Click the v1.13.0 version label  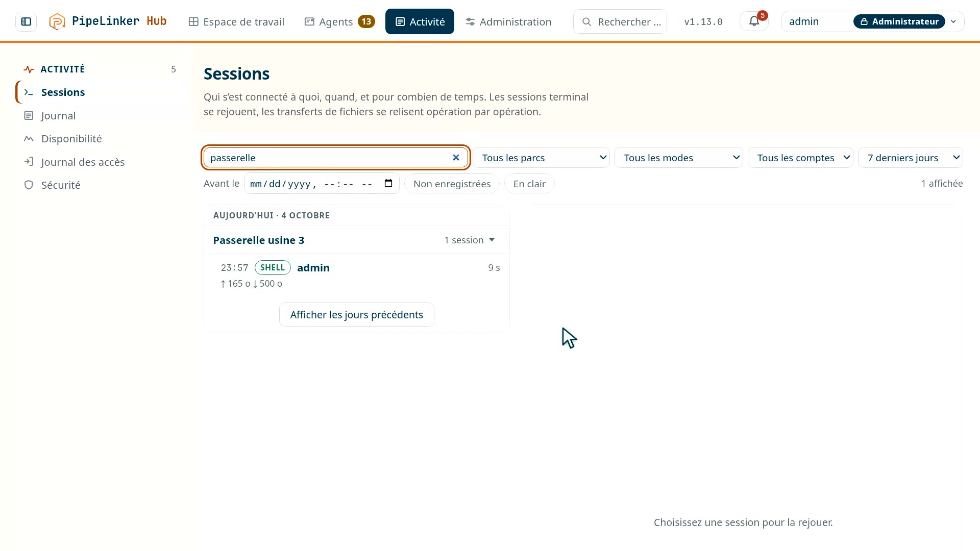pos(703,22)
